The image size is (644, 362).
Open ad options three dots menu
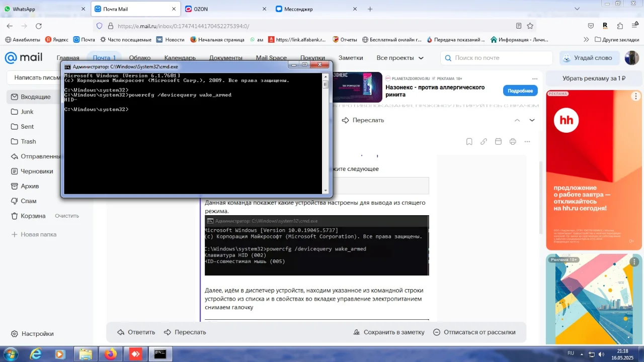pos(534,79)
